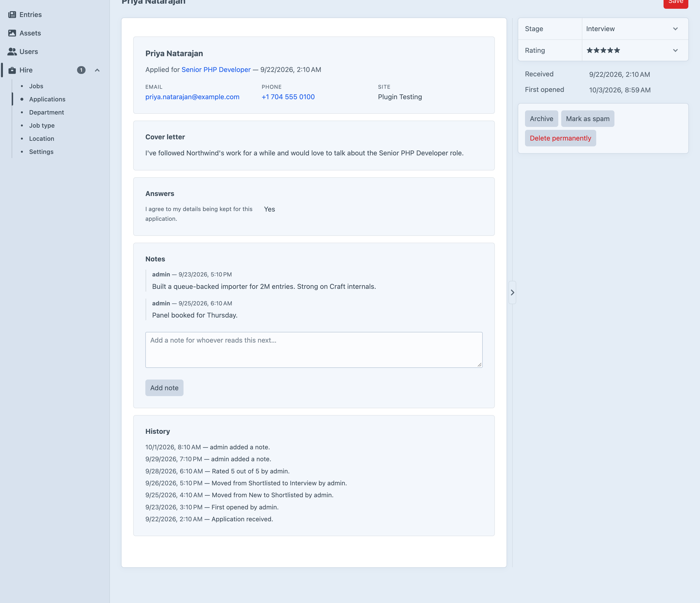Collapse the Hire submenu chevron
The image size is (700, 603).
tap(97, 70)
